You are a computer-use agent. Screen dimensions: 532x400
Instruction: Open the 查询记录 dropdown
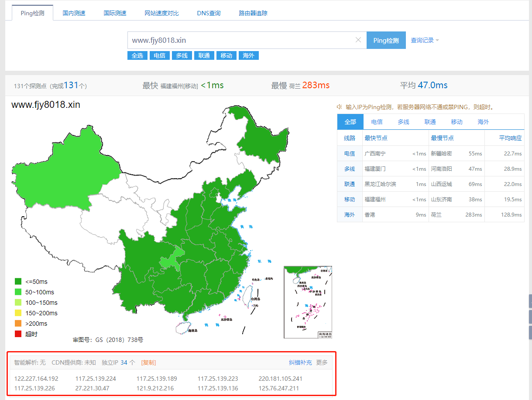[425, 40]
